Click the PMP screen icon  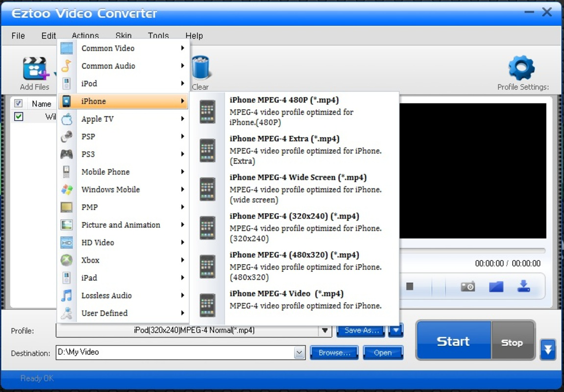click(x=67, y=207)
